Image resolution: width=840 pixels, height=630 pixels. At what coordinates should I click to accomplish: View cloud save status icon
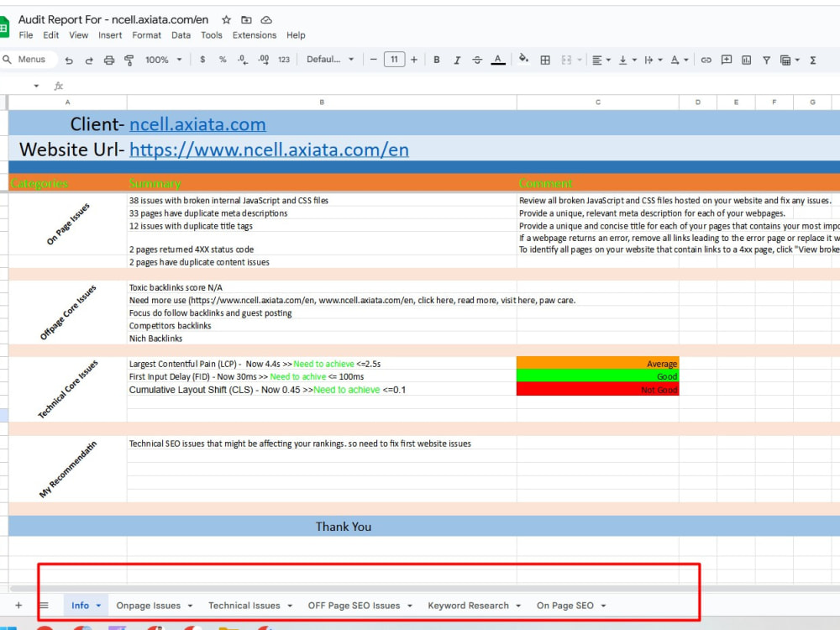pyautogui.click(x=266, y=20)
